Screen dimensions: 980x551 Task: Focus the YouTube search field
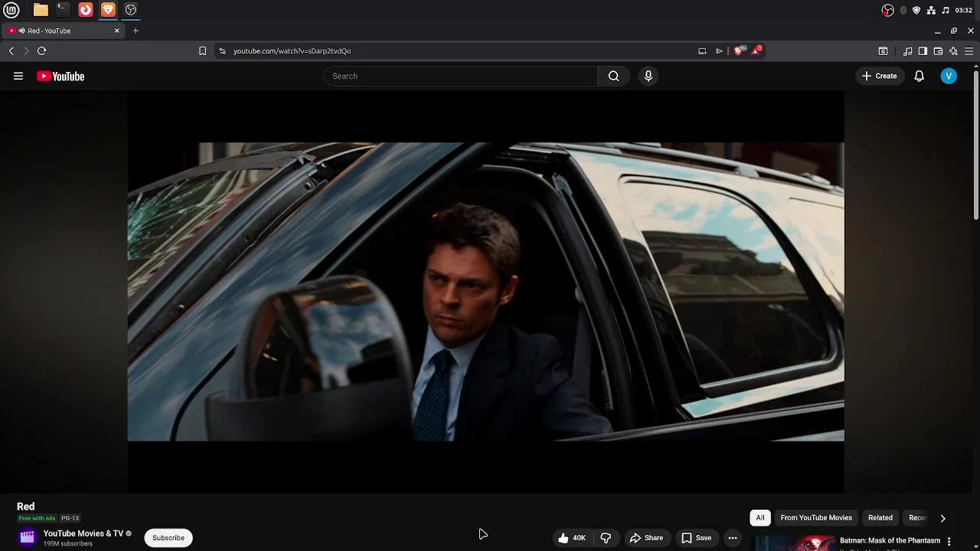(461, 76)
